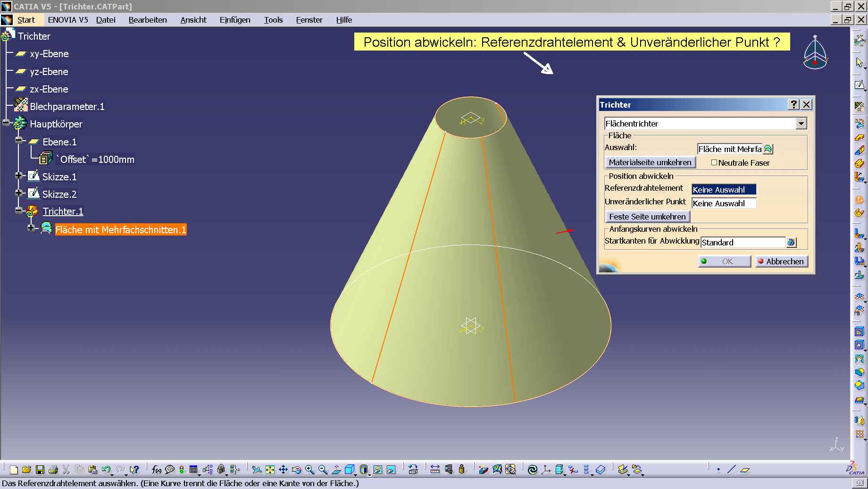This screenshot has width=868, height=489.
Task: Open the Flächentrichter type dropdown
Action: (x=801, y=124)
